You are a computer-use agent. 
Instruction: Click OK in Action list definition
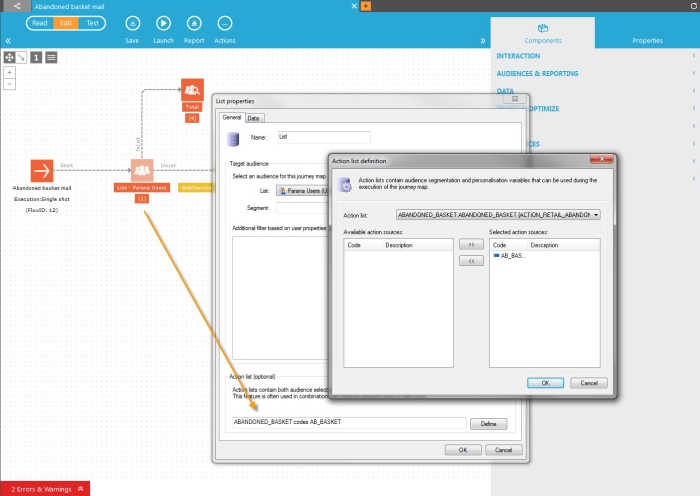coord(545,382)
